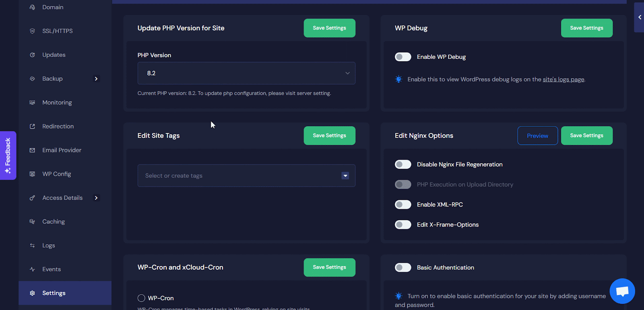Open the site's logs page link
Screen dimensions: 644x310
click(563, 79)
